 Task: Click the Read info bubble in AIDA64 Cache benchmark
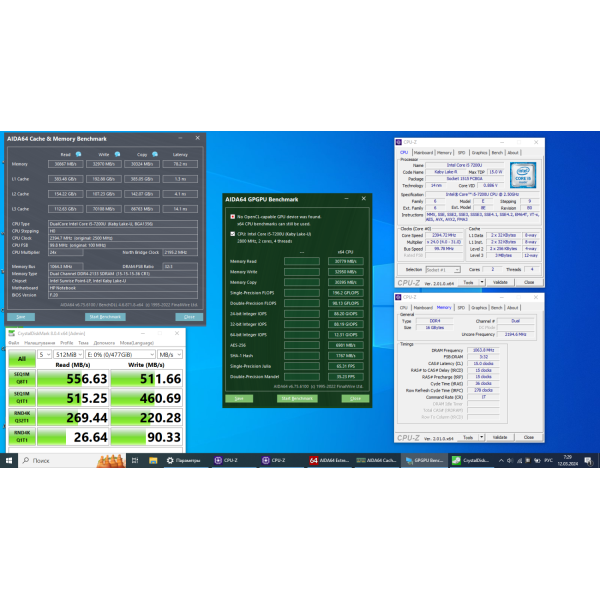(78, 154)
